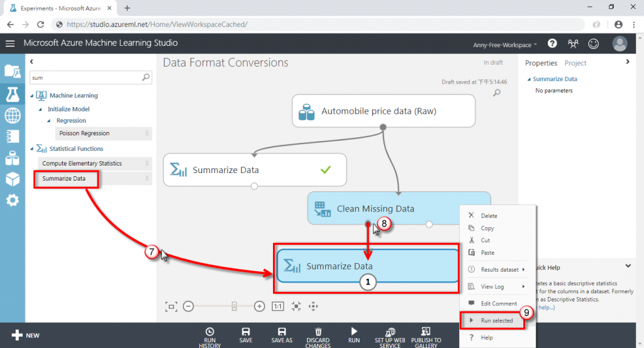Open the Settings gear sidebar icon
Image resolution: width=644 pixels, height=348 pixels.
tap(13, 200)
